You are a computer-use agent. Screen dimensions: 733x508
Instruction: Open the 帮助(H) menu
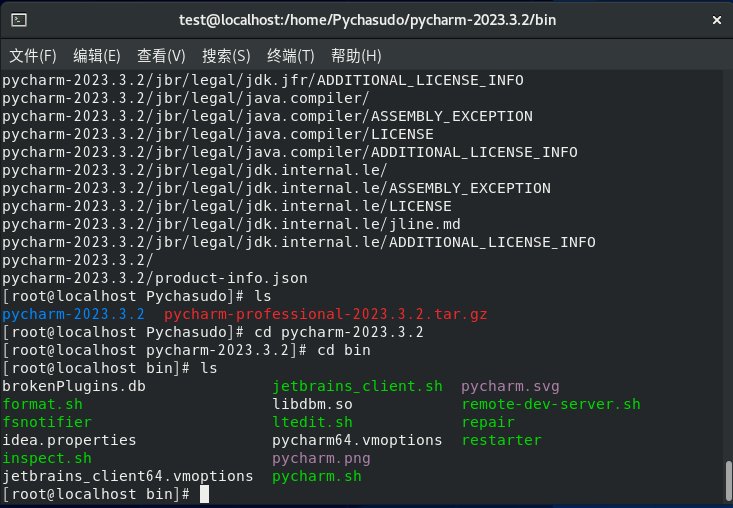356,56
